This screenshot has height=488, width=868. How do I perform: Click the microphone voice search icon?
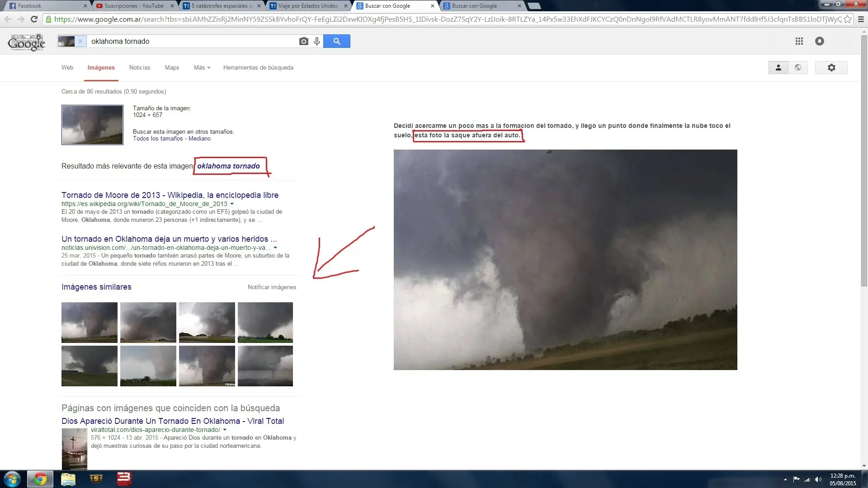pyautogui.click(x=317, y=41)
